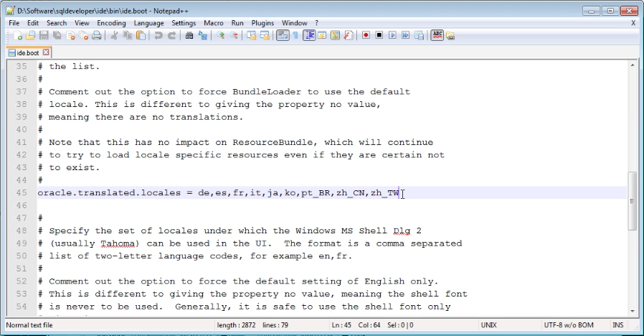Screen dimensions: 644x336
Task: Open Find with the binoculars icon
Action: pos(189,36)
